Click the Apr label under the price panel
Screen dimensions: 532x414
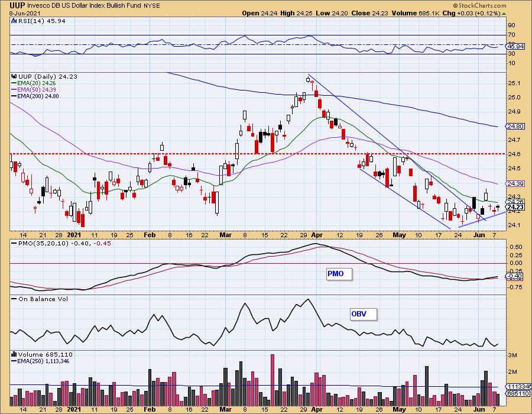coord(317,235)
